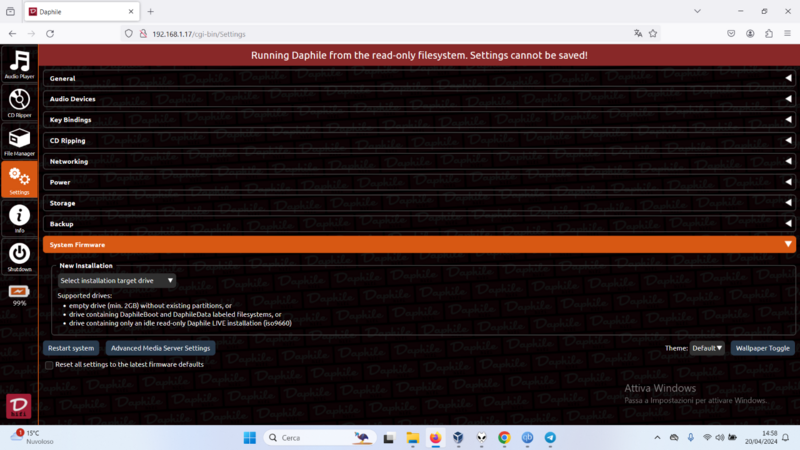Click the translate page icon
The height and width of the screenshot is (450, 800).
pyautogui.click(x=638, y=34)
